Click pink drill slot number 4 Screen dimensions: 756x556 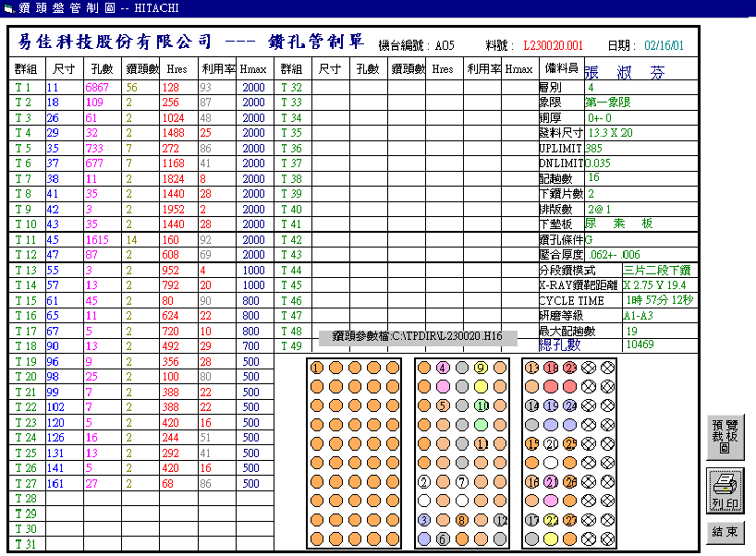[x=443, y=369]
